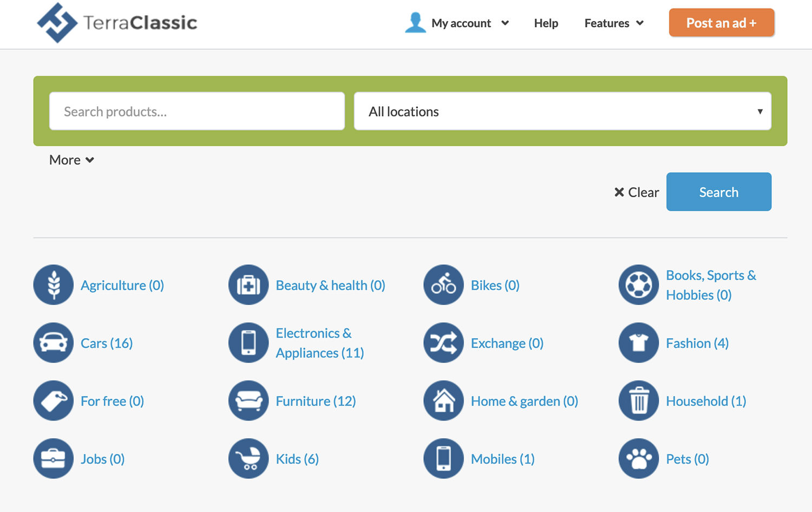The width and height of the screenshot is (812, 512).
Task: Click the Exchange shuffle arrows icon
Action: (x=443, y=343)
